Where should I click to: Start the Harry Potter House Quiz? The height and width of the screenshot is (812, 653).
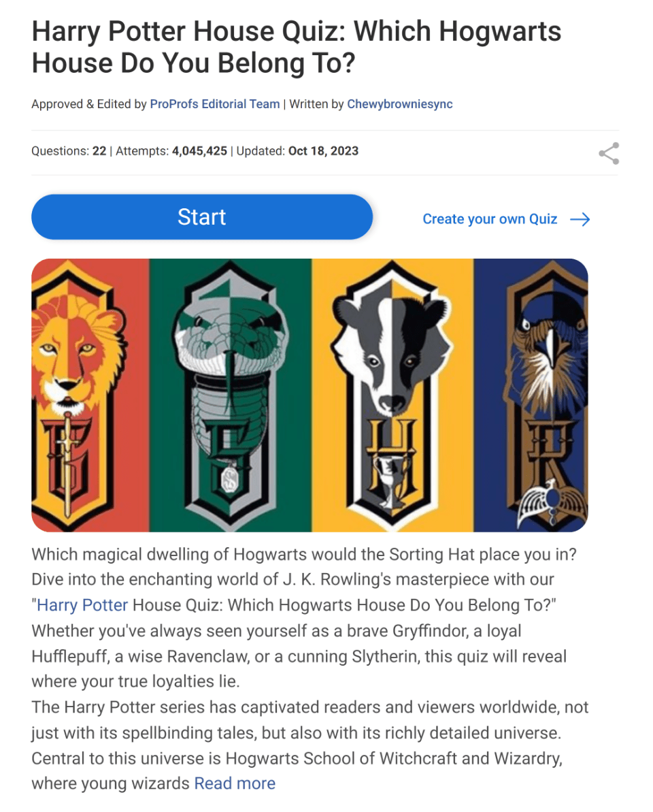[x=202, y=217]
